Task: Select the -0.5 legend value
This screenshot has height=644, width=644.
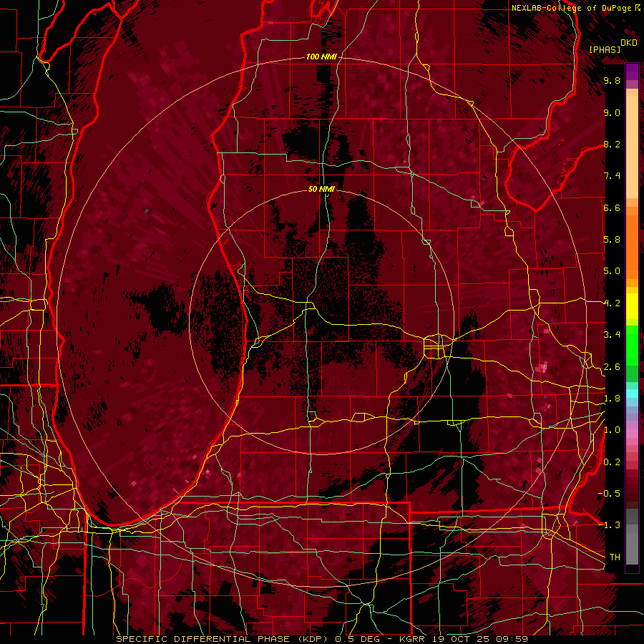Action: click(x=609, y=494)
